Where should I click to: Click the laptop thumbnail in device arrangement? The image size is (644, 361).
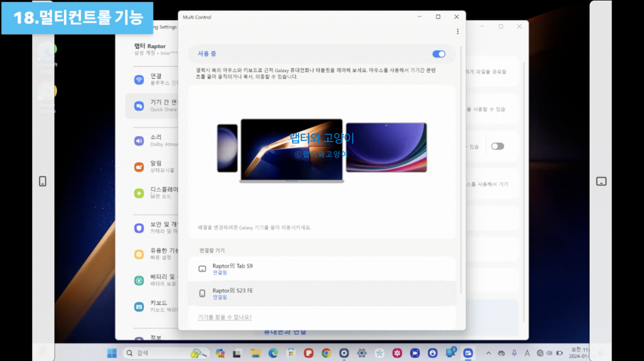(x=291, y=151)
